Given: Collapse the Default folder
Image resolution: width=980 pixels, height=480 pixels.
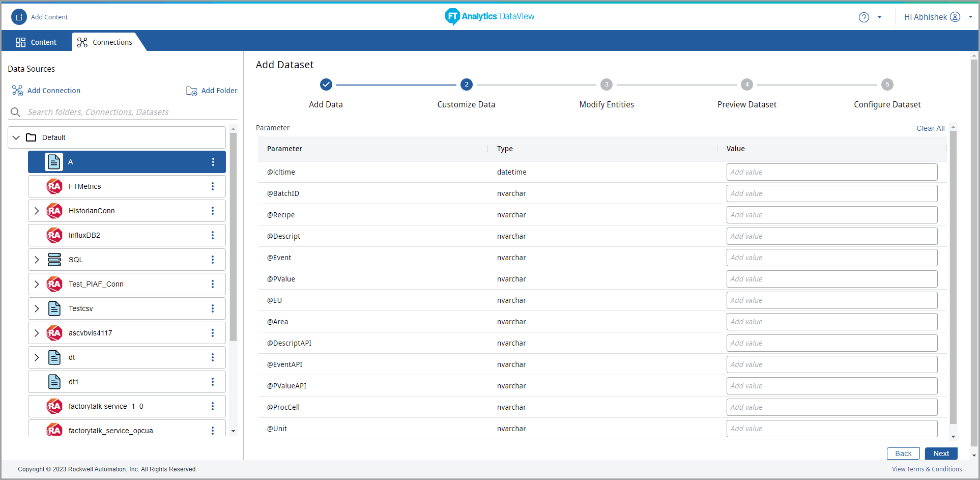Looking at the screenshot, I should coord(16,137).
